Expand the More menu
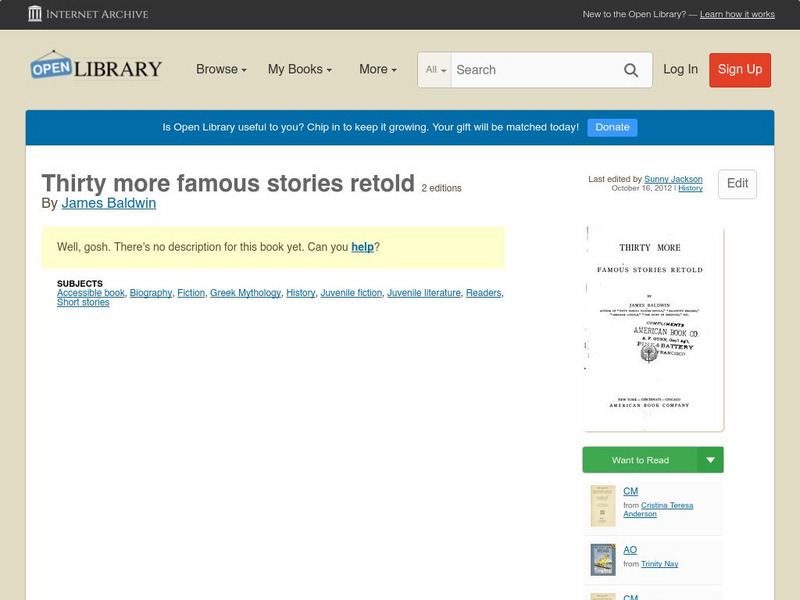800x600 pixels. pos(378,70)
